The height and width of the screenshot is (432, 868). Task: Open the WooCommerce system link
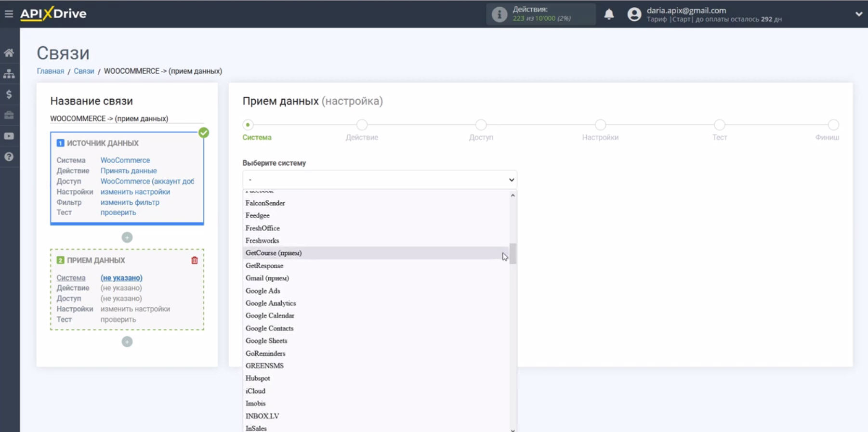[125, 160]
